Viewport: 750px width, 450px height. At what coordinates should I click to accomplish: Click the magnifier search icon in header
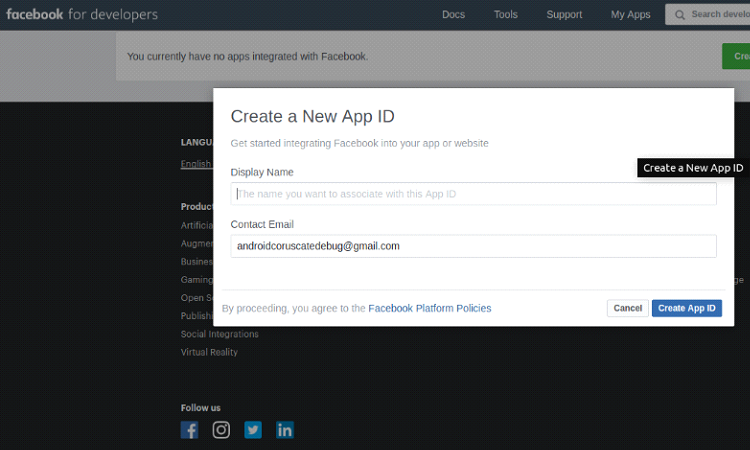coord(680,15)
